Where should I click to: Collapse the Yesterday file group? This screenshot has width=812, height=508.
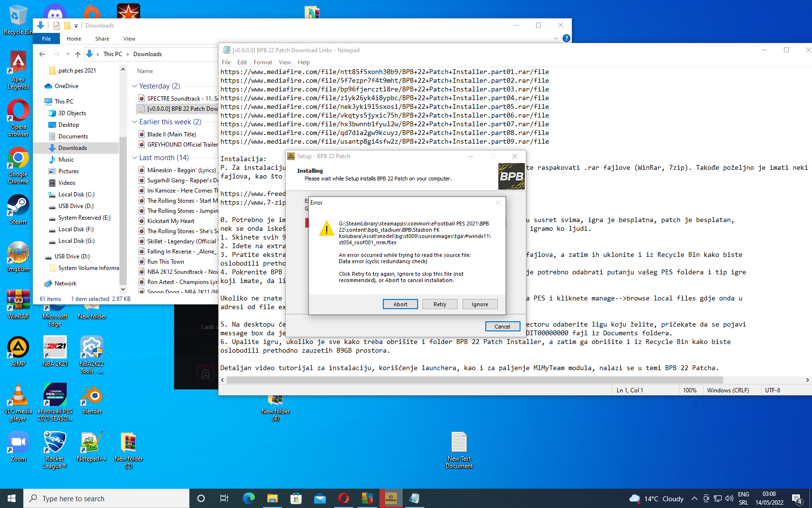pos(135,86)
